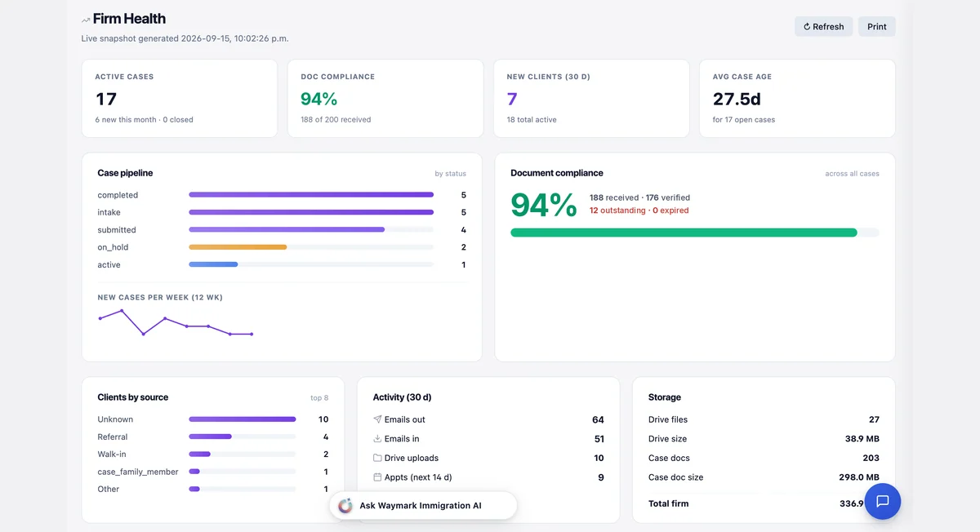Click the Refresh button
This screenshot has width=980, height=532.
[x=823, y=26]
